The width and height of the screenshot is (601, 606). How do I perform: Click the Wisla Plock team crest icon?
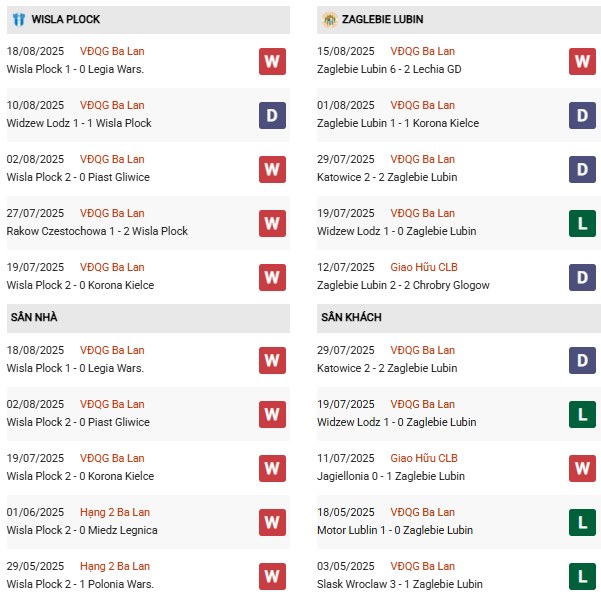tap(19, 19)
